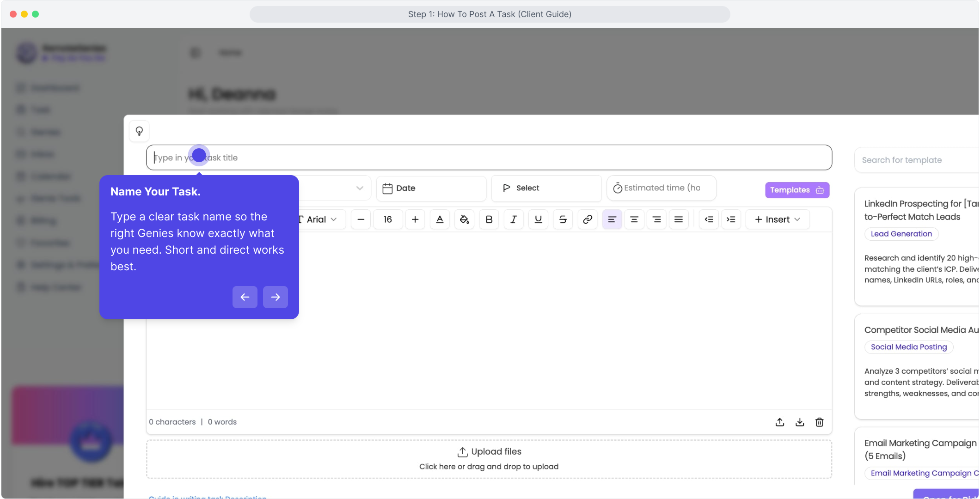Click the Templates button
This screenshot has width=980, height=499.
tap(796, 190)
